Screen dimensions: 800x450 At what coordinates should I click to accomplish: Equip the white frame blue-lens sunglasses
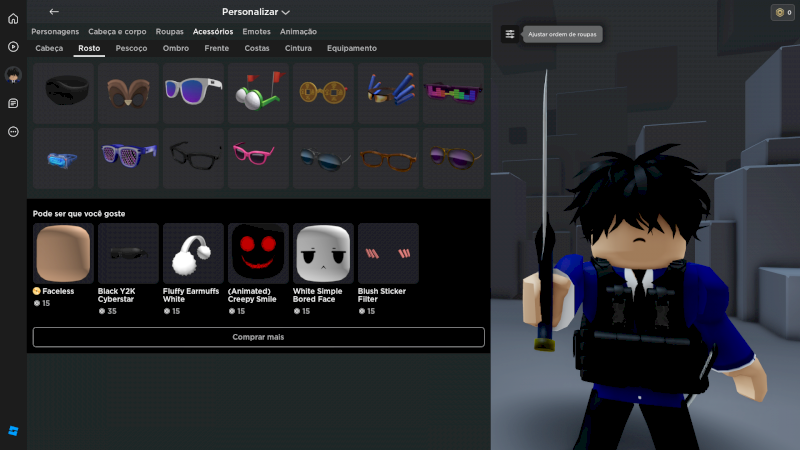point(193,93)
